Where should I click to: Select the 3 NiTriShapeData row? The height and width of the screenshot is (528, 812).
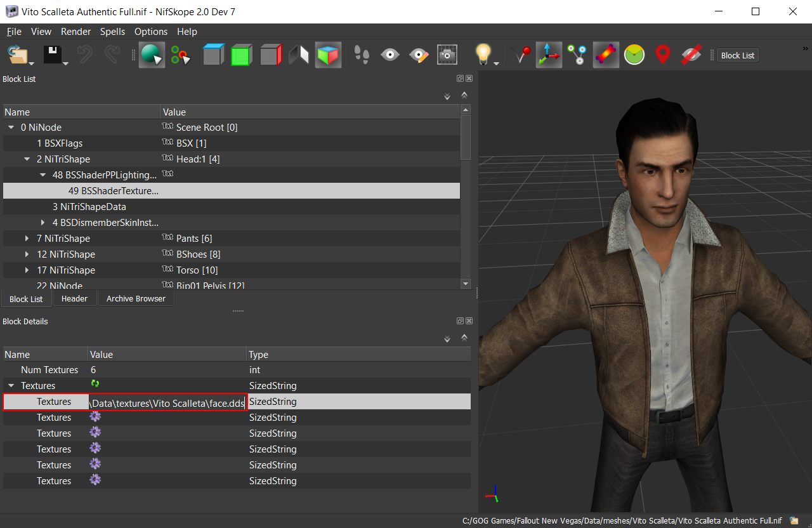pyautogui.click(x=232, y=207)
